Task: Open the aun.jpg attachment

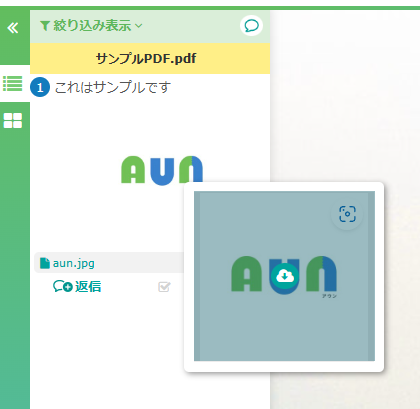Action: [73, 263]
